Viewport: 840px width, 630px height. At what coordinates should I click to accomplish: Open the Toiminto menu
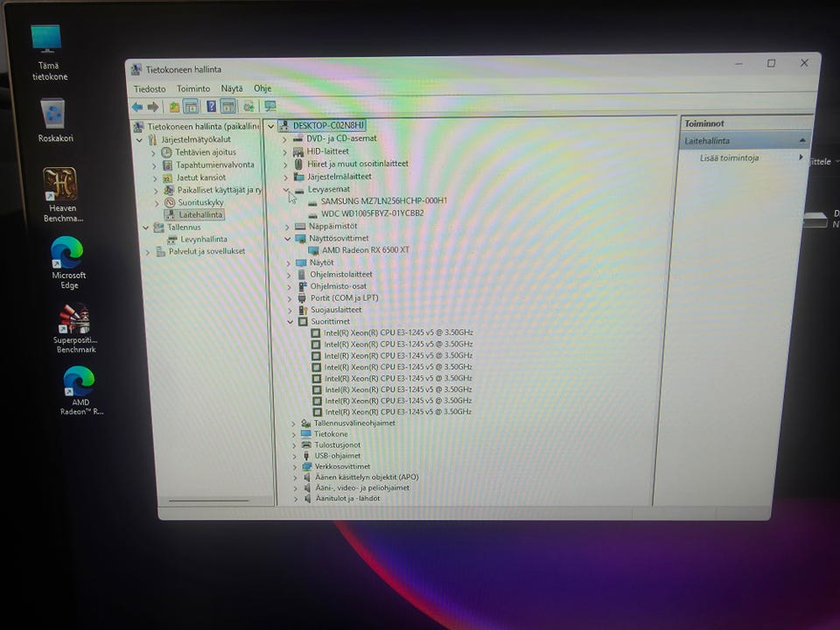[x=193, y=88]
